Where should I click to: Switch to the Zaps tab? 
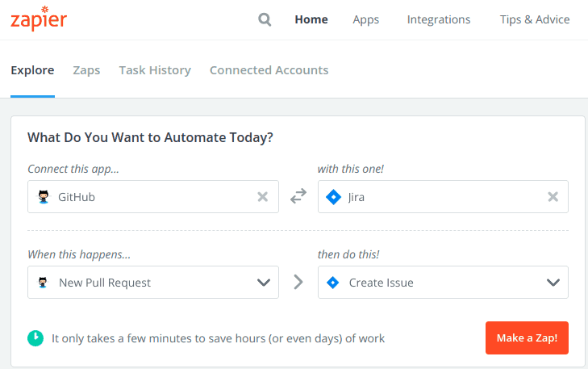tap(86, 70)
